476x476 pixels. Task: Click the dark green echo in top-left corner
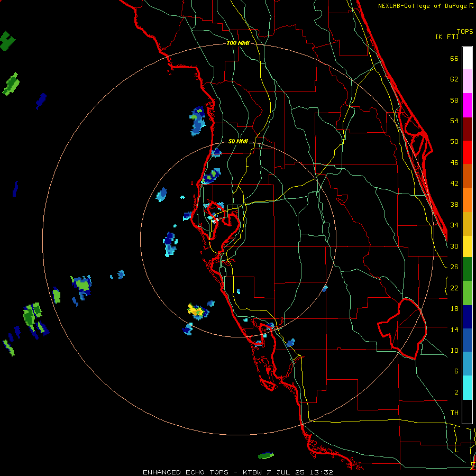[x=7, y=40]
